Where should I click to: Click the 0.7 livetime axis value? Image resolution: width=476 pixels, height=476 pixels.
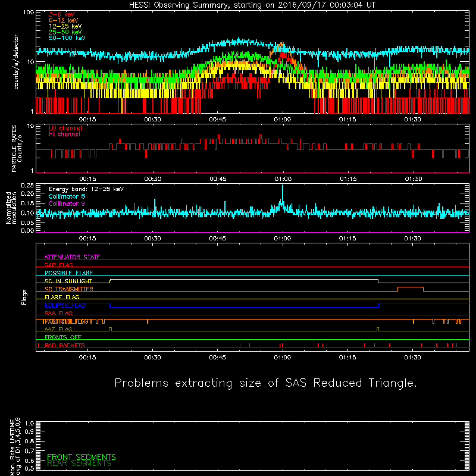[30, 451]
